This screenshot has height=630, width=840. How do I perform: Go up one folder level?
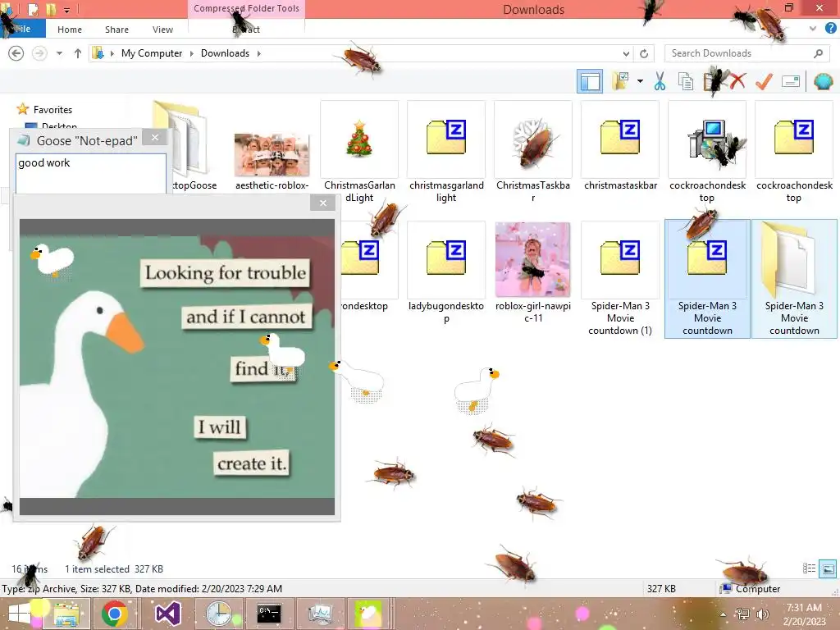click(x=78, y=53)
